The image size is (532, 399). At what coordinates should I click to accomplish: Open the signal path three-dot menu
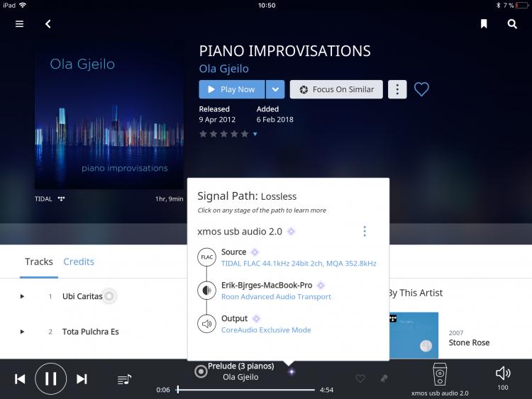[x=365, y=231]
